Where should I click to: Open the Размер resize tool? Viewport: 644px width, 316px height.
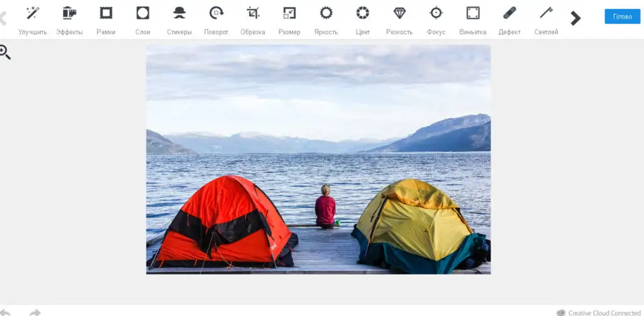(289, 18)
